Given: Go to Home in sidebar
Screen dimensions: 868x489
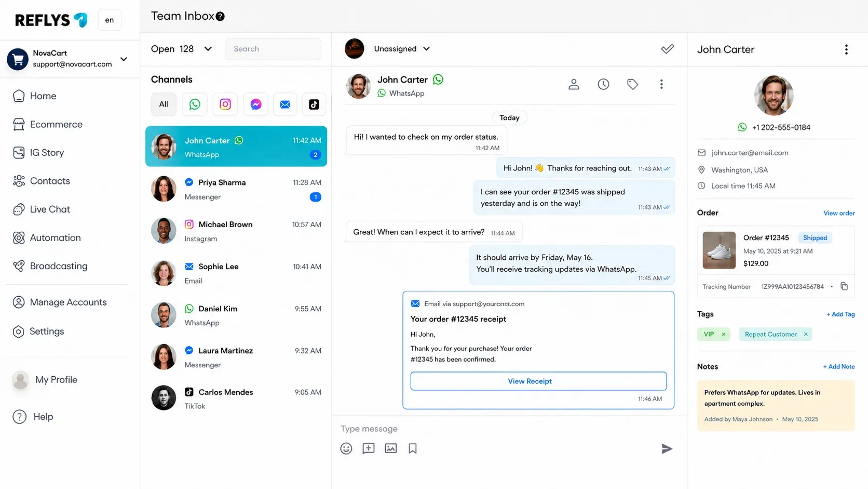Looking at the screenshot, I should 43,96.
